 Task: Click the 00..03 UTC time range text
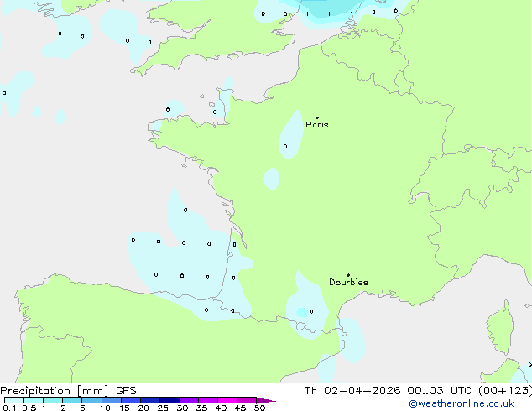click(x=440, y=390)
